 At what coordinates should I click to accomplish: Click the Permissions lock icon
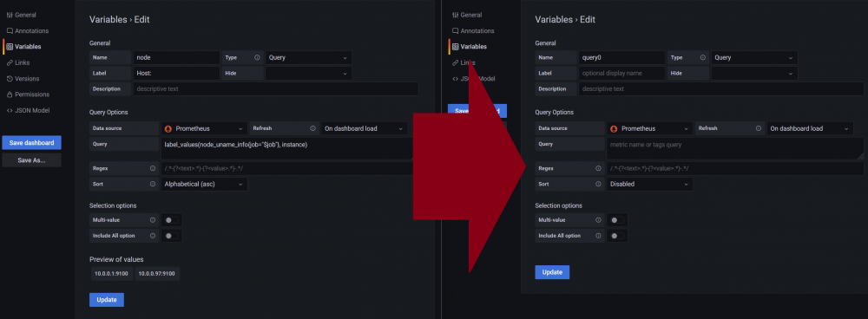point(10,94)
